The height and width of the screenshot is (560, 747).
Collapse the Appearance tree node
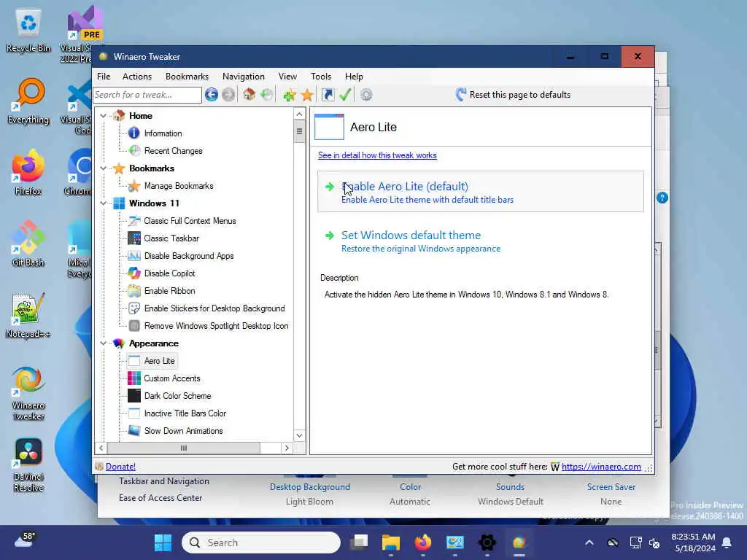point(104,343)
